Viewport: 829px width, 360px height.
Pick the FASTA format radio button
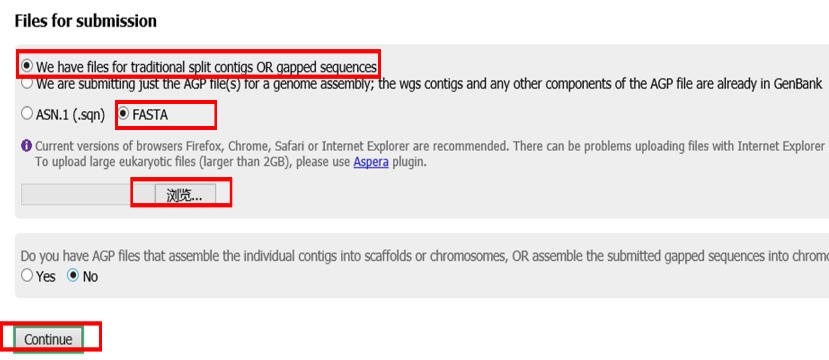click(x=123, y=114)
